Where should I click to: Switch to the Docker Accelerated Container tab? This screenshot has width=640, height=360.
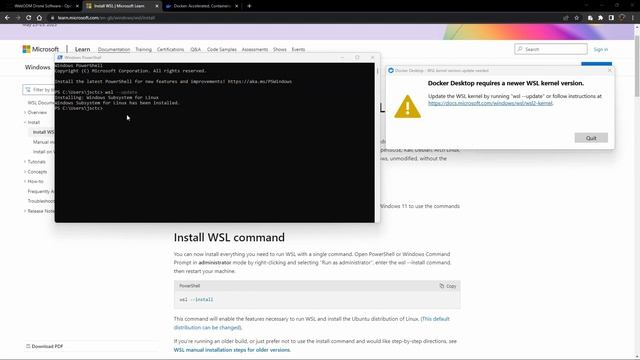coord(201,6)
